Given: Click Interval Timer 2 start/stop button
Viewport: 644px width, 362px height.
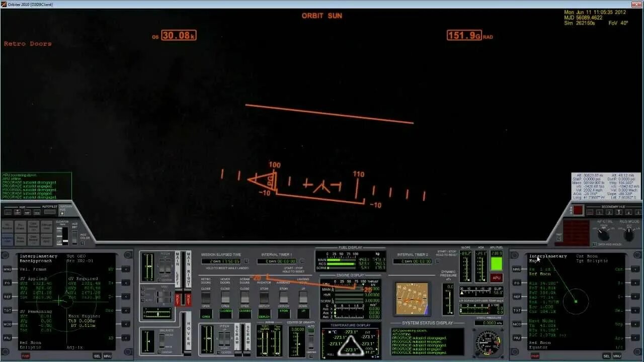Looking at the screenshot, I should pyautogui.click(x=438, y=261).
